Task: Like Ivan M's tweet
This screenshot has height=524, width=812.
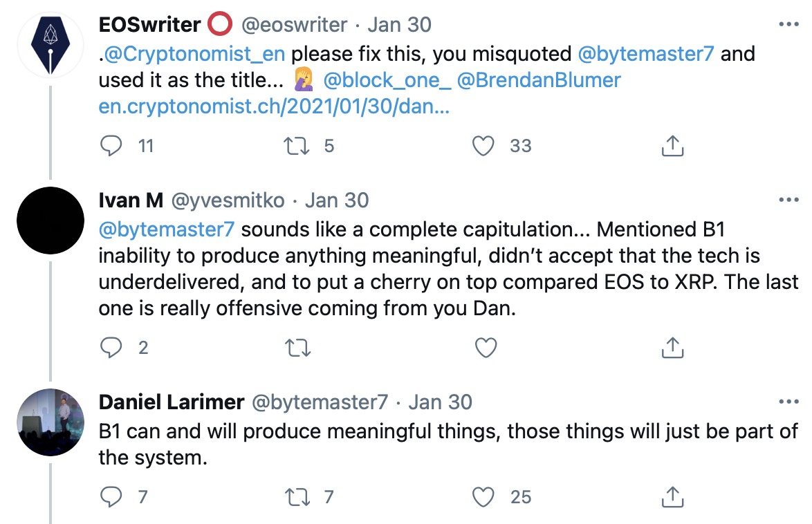Action: coord(486,348)
